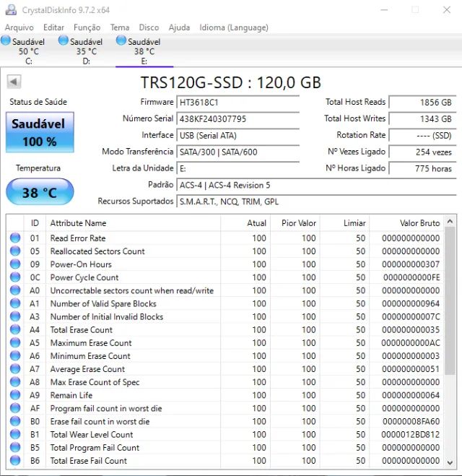Click the status orb for Minimum Erase Count
This screenshot has width=462, height=476.
15,355
